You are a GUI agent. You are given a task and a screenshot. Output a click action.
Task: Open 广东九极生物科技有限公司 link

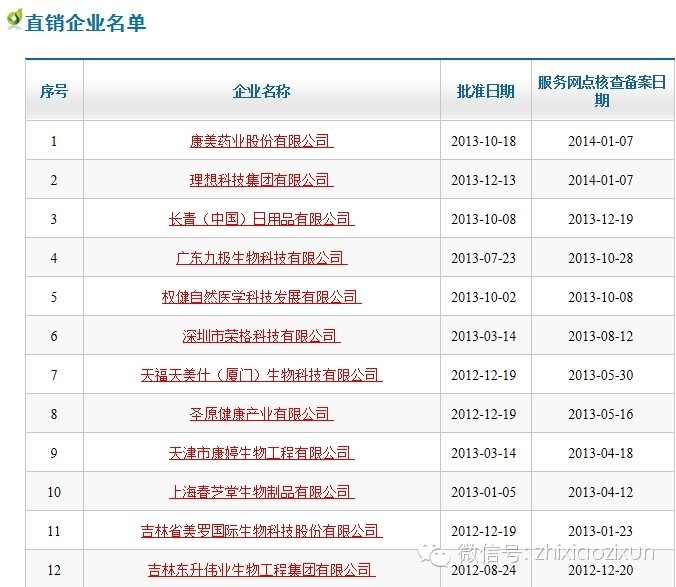point(262,258)
